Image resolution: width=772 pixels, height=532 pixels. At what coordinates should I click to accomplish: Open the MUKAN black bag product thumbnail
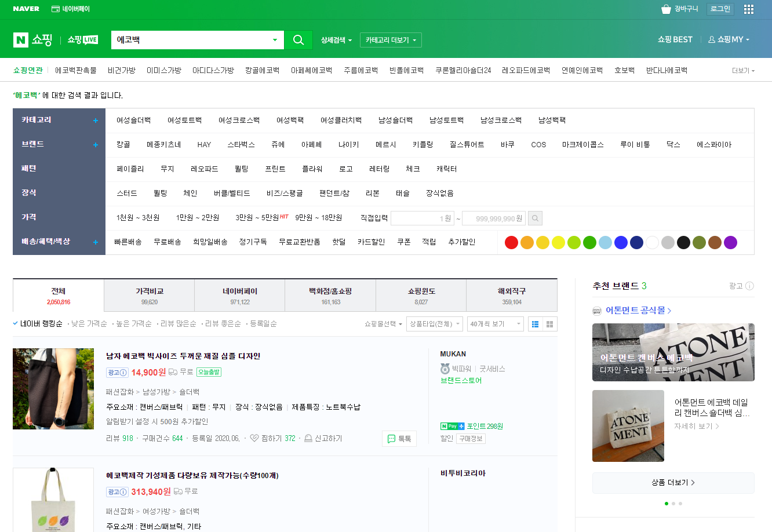[x=53, y=389]
